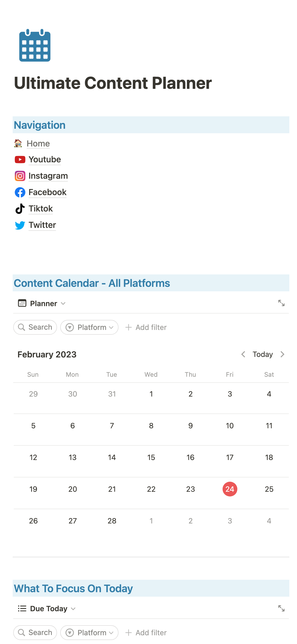
Task: Click the YouTube logo icon
Action: point(20,159)
